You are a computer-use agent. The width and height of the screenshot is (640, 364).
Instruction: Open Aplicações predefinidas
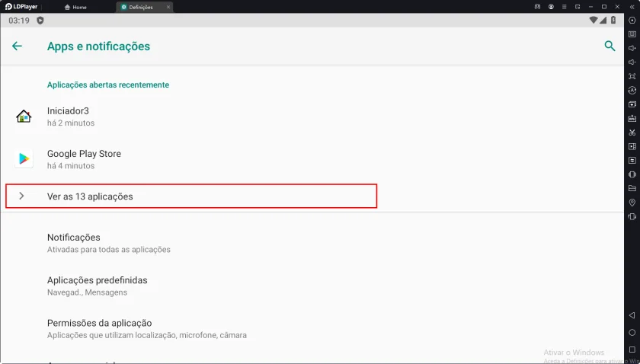pos(312,286)
